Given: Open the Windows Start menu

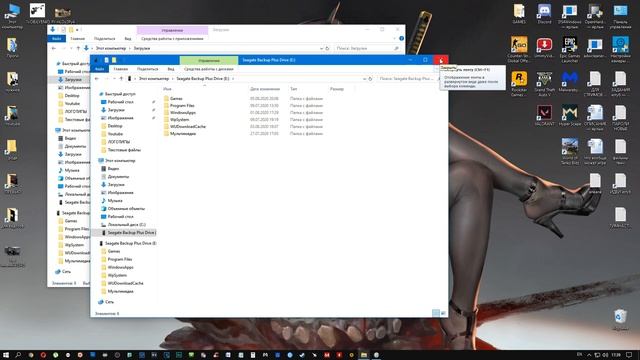Looking at the screenshot, I should (x=6, y=355).
